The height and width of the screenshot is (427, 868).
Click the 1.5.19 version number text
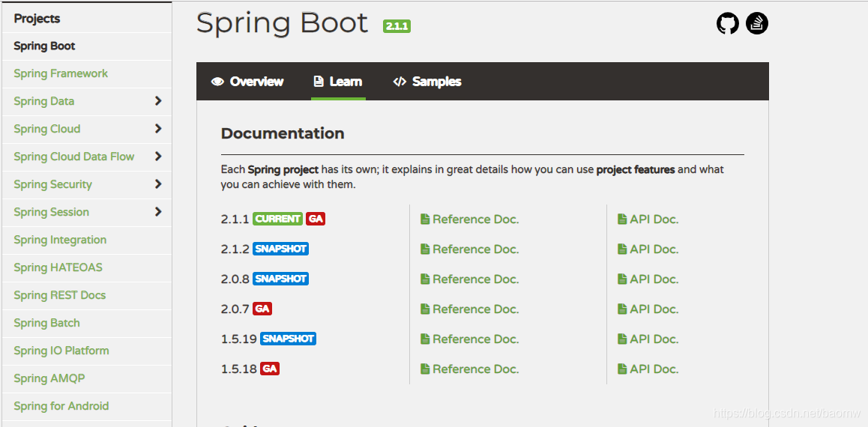pos(238,339)
